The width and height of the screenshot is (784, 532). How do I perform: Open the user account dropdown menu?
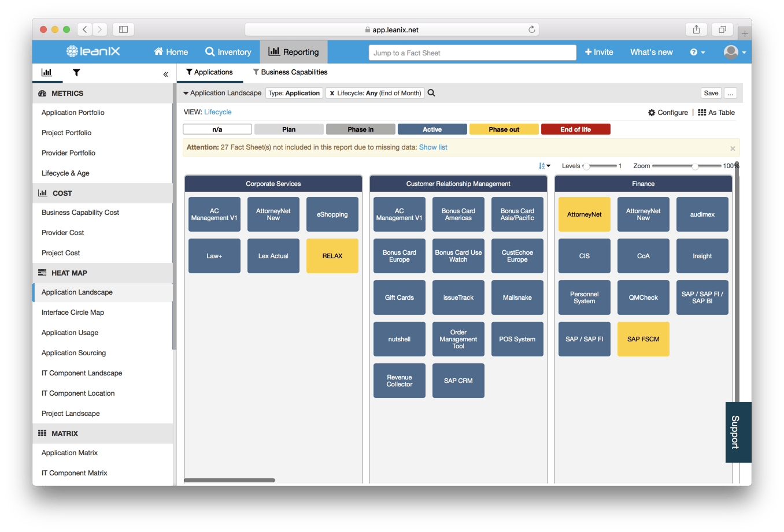(733, 51)
